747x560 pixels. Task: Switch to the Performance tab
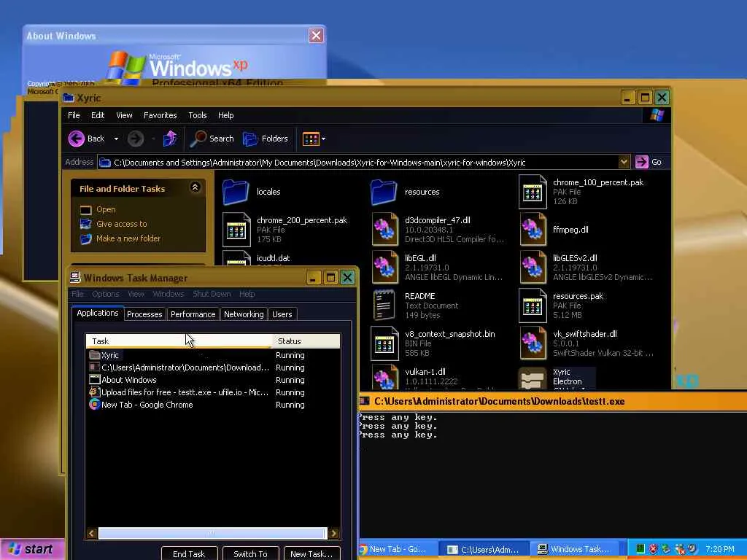point(193,314)
